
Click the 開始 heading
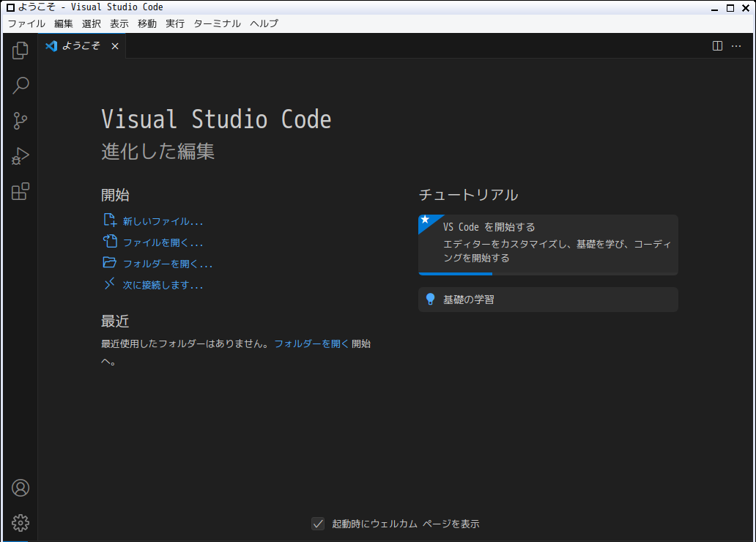click(x=115, y=195)
